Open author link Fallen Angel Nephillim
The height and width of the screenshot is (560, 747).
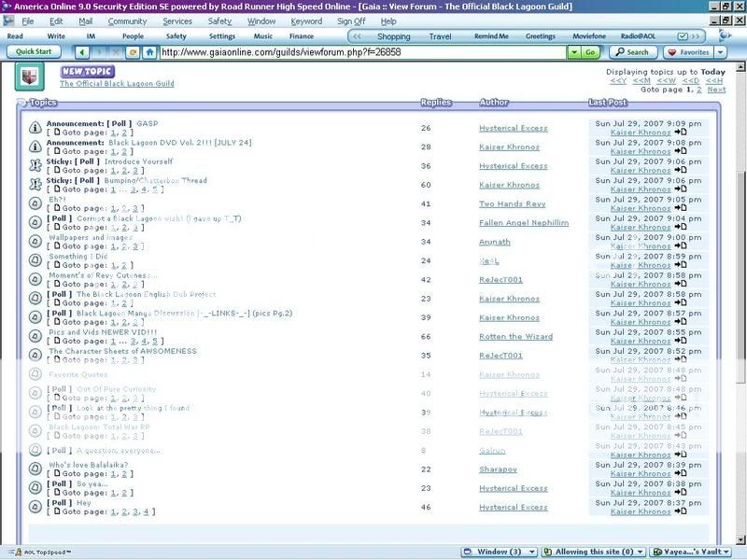pyautogui.click(x=524, y=223)
